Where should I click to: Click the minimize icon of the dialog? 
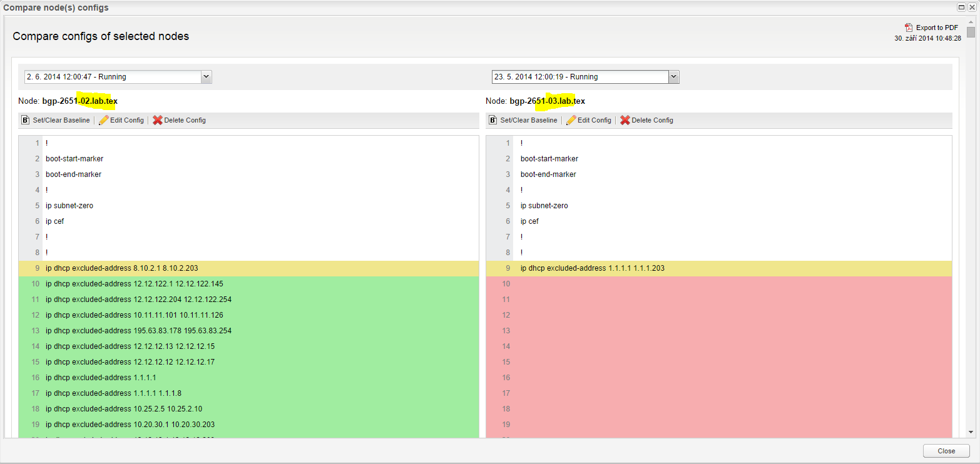(961, 7)
